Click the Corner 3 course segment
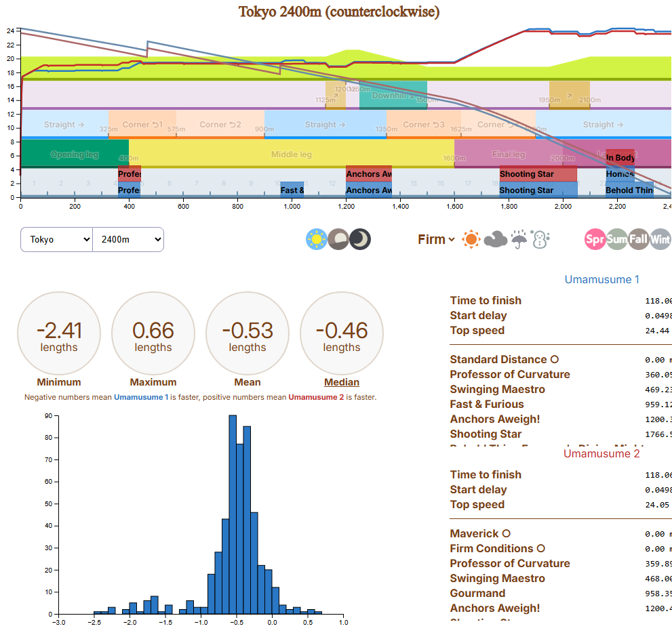The width and height of the screenshot is (672, 641). [423, 125]
